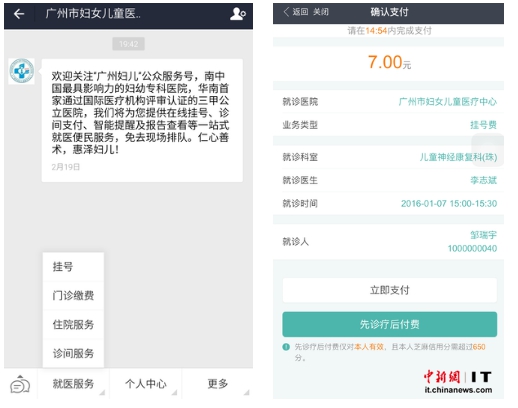Tap the visit time 2016-01-07 15:00-15:30

click(x=449, y=204)
